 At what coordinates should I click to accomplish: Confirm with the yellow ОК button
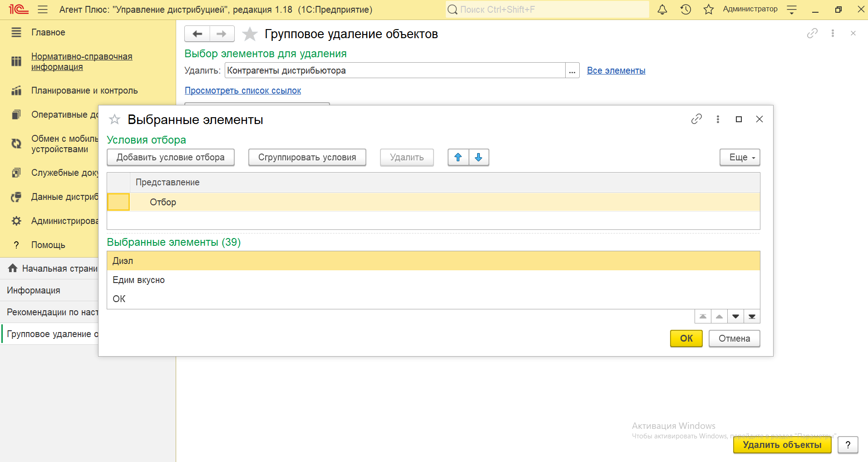tap(686, 338)
